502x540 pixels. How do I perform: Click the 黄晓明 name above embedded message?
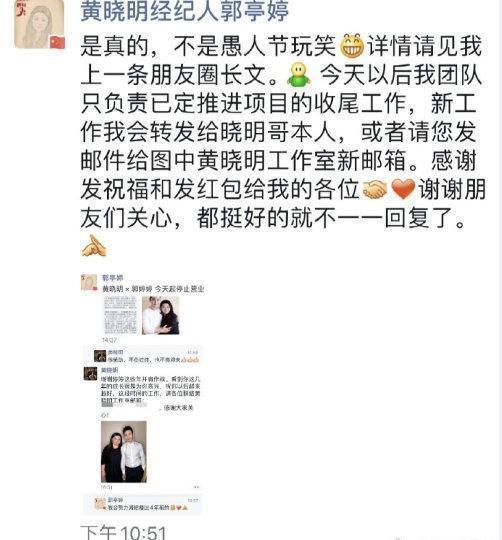(x=109, y=370)
